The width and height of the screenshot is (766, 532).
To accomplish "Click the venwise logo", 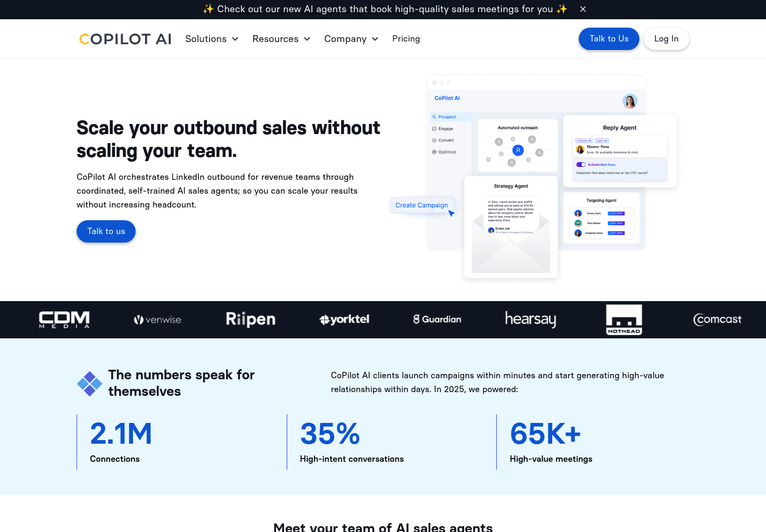I will [x=157, y=320].
